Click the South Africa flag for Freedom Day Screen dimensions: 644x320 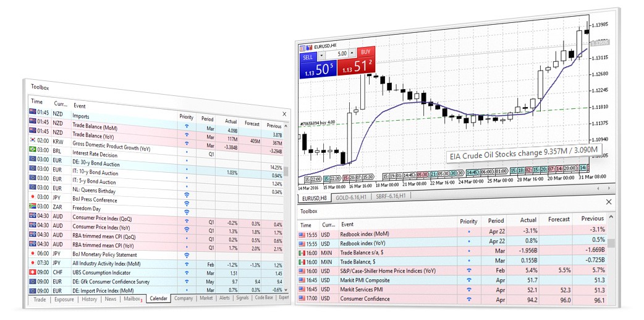(x=33, y=206)
